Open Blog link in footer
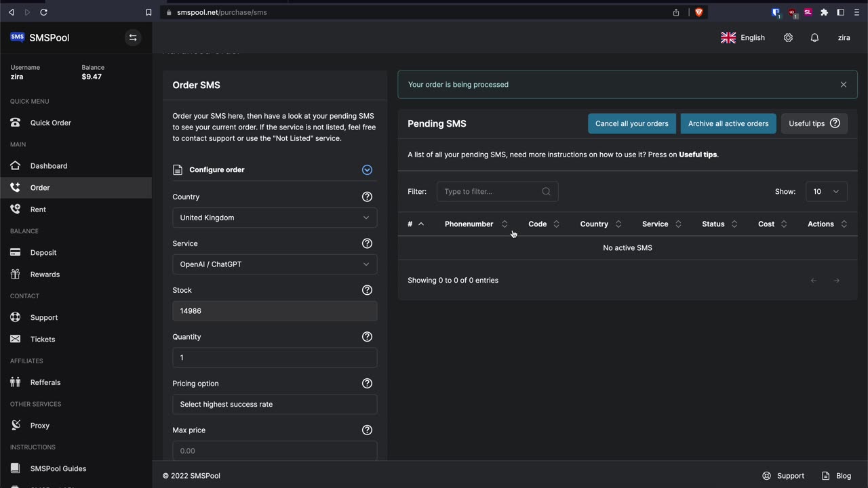 [x=836, y=476]
